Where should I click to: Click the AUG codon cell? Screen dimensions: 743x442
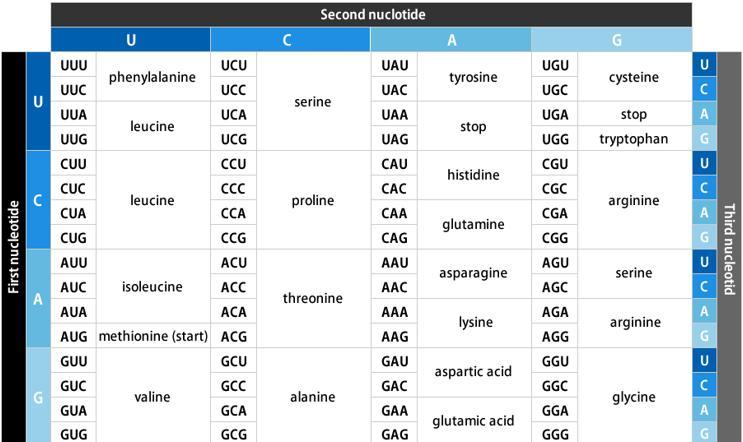point(73,336)
